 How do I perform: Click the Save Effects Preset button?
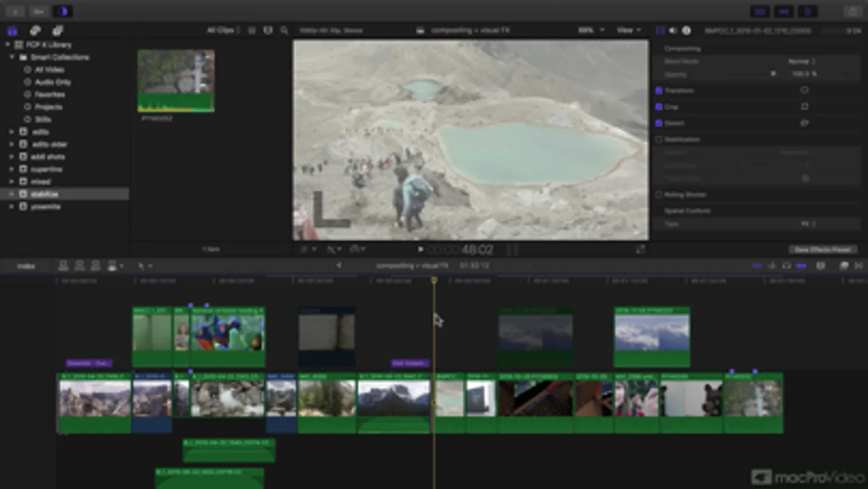pos(822,249)
